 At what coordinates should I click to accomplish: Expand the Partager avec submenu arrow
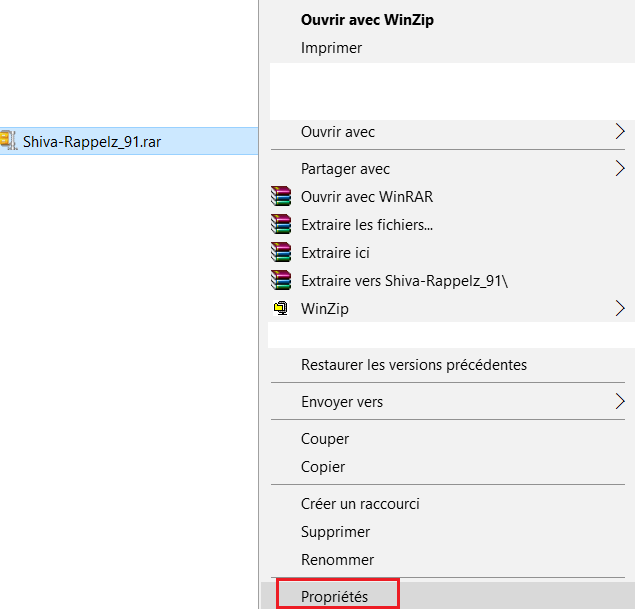[620, 168]
